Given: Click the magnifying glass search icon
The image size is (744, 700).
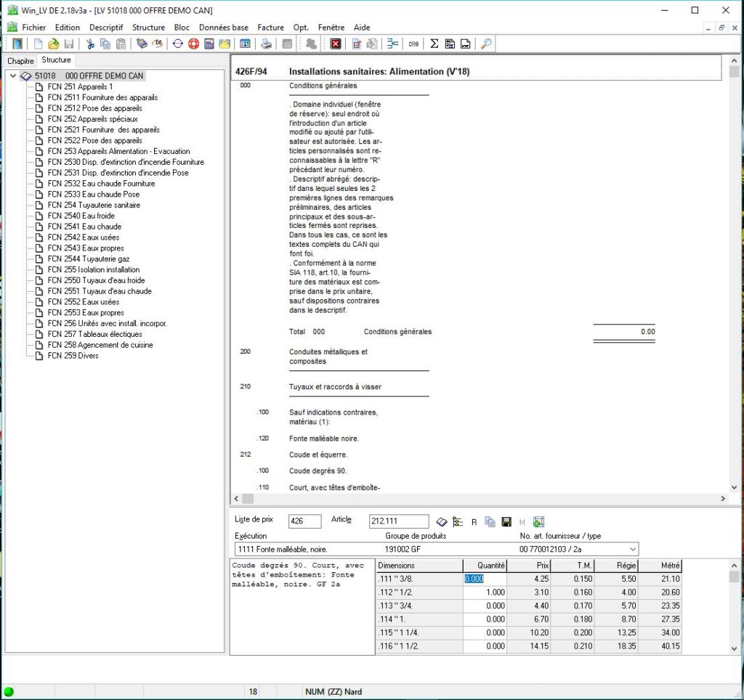Looking at the screenshot, I should 486,44.
